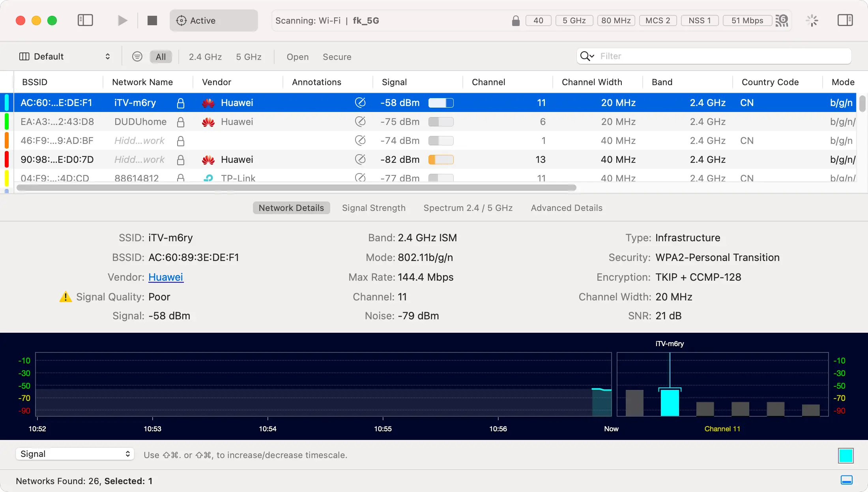Enable the 5 GHz band filter

(x=249, y=57)
